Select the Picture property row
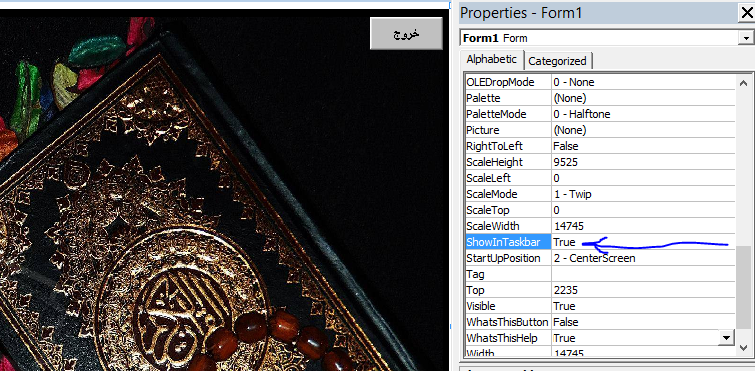 pos(600,130)
